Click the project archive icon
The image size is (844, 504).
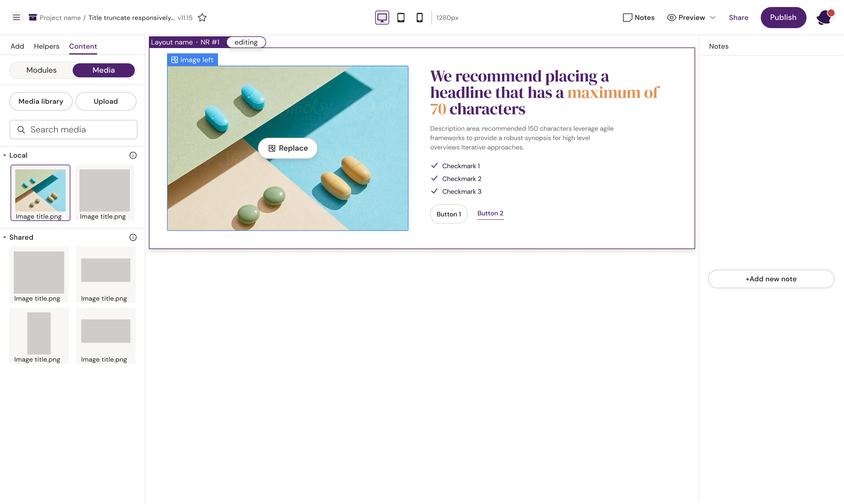pyautogui.click(x=33, y=17)
